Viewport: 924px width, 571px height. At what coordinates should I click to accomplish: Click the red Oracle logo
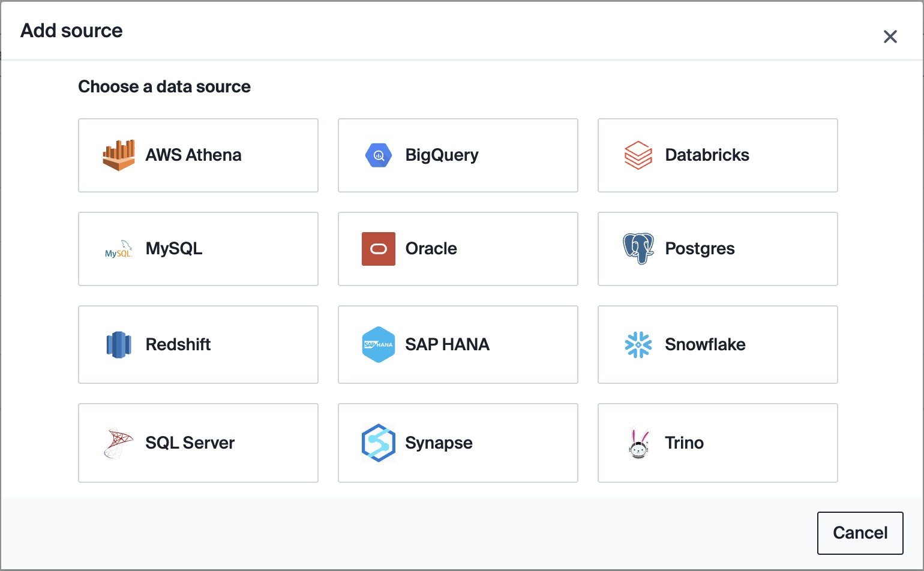pos(379,249)
